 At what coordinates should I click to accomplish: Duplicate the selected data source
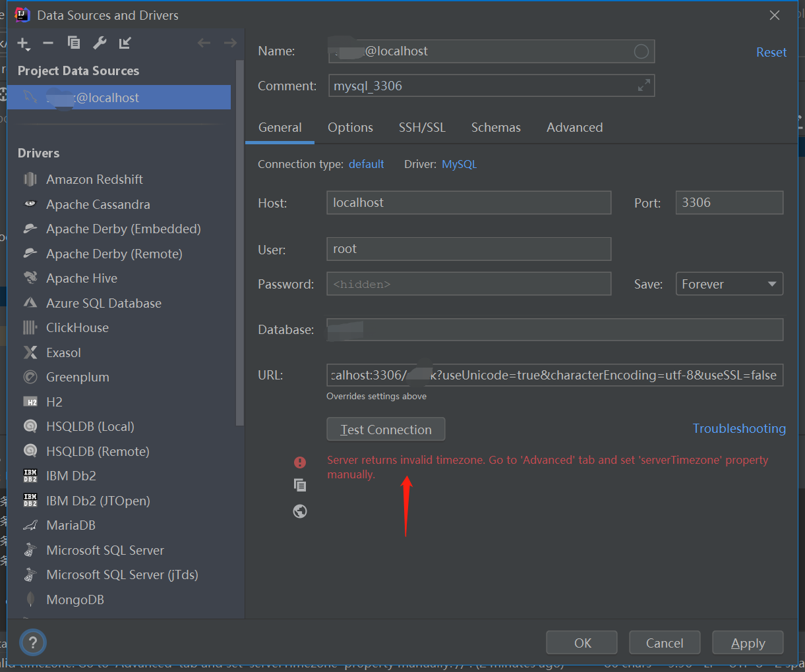[x=74, y=43]
